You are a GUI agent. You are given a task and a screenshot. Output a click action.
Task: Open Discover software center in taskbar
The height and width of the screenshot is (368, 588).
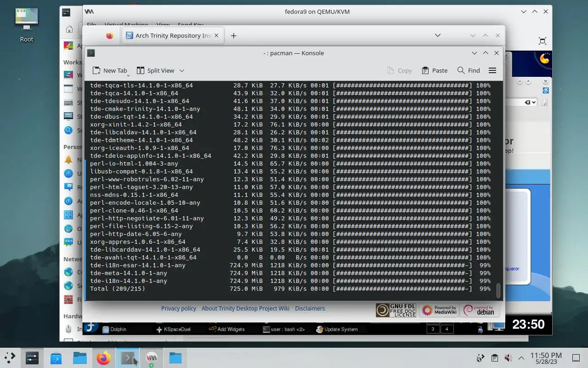tap(56, 357)
